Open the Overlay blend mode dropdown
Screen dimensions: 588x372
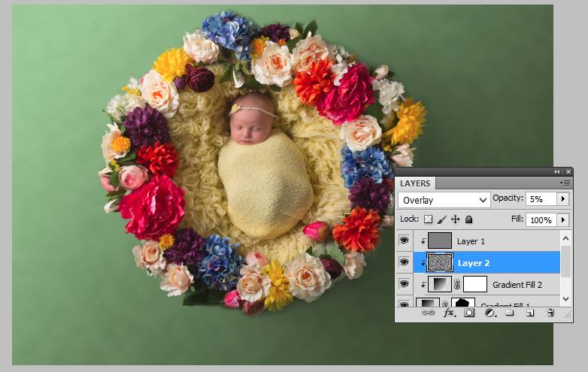[444, 200]
